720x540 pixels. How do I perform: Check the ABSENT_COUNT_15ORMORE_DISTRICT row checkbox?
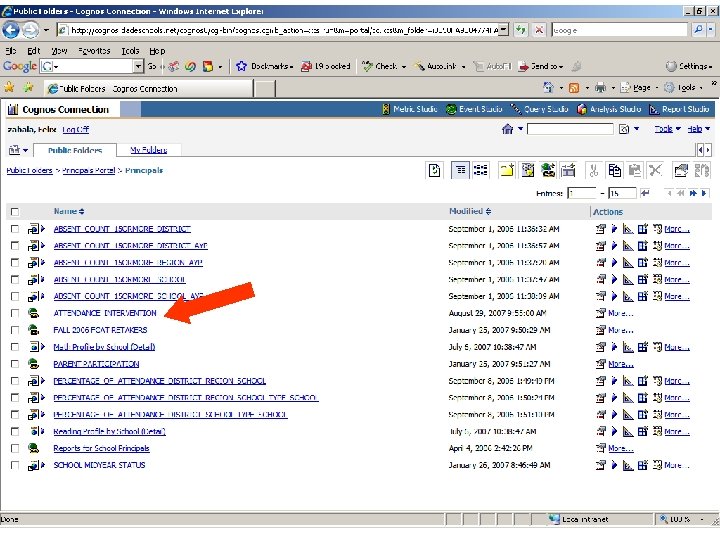(x=15, y=229)
